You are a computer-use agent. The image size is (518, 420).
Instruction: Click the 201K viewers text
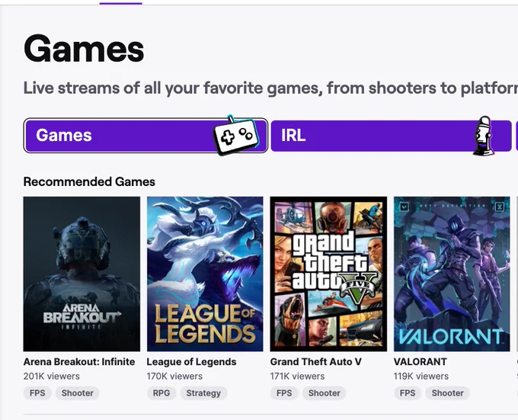[52, 377]
